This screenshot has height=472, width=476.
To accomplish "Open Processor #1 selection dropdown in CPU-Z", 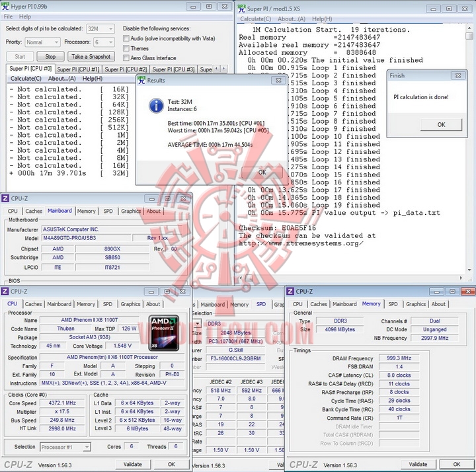I will pos(65,447).
